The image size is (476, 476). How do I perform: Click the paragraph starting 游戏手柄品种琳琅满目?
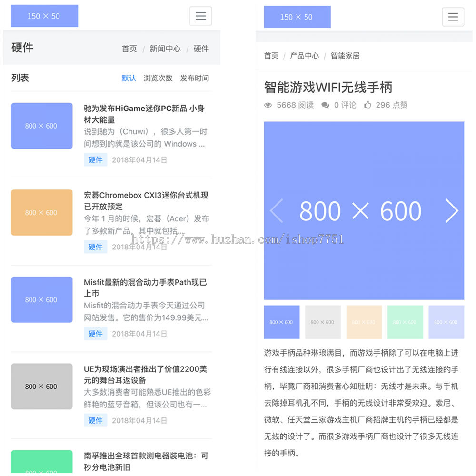361,403
